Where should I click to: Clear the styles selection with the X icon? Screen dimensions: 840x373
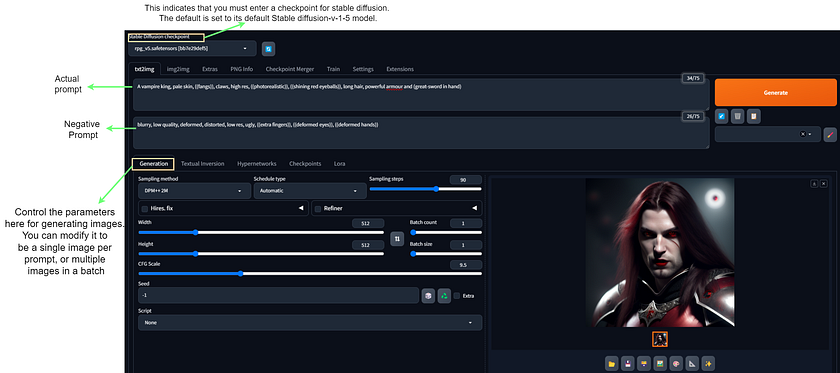coord(802,134)
